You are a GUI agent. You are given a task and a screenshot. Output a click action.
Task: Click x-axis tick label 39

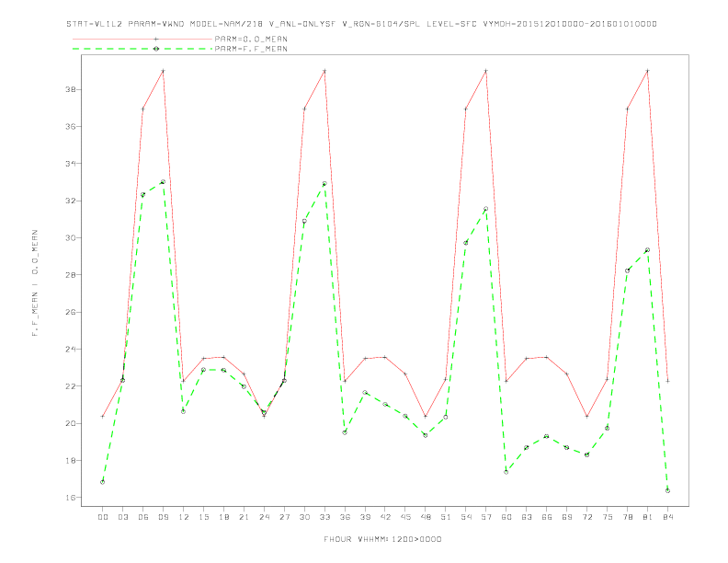[365, 517]
